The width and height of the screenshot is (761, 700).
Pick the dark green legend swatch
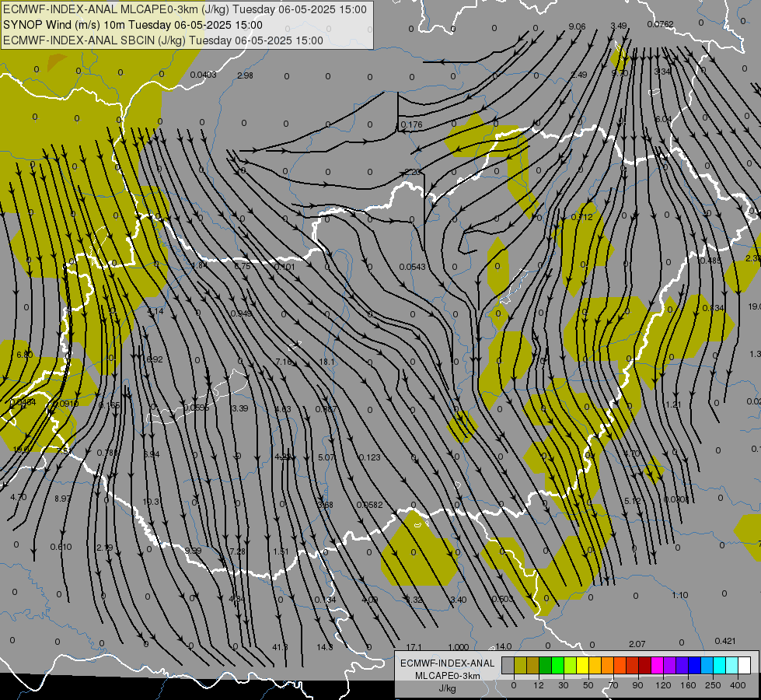pos(546,665)
